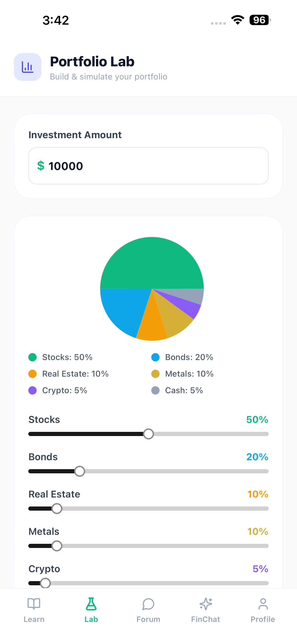297x644 pixels.
Task: Tap the battery indicator showing 96
Action: [260, 20]
